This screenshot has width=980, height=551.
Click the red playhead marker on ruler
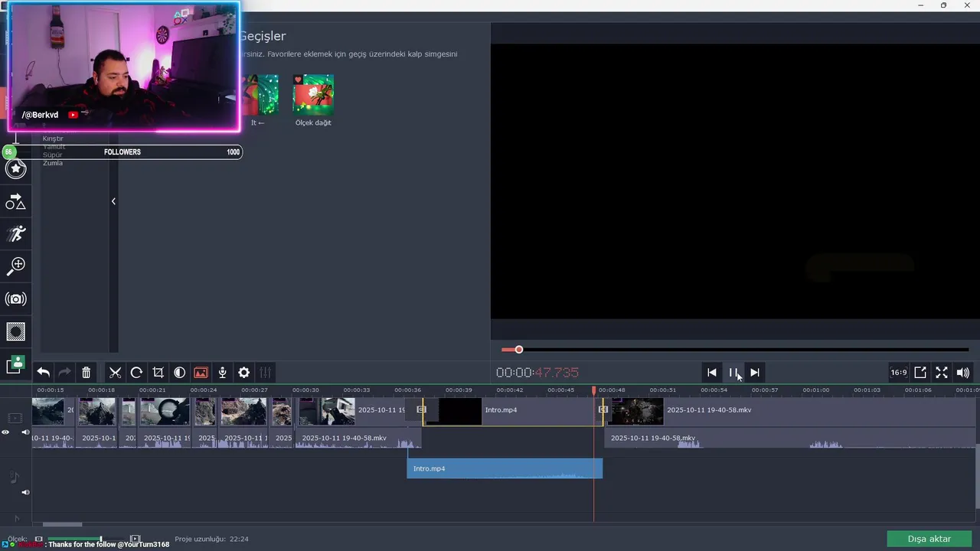[x=593, y=391]
